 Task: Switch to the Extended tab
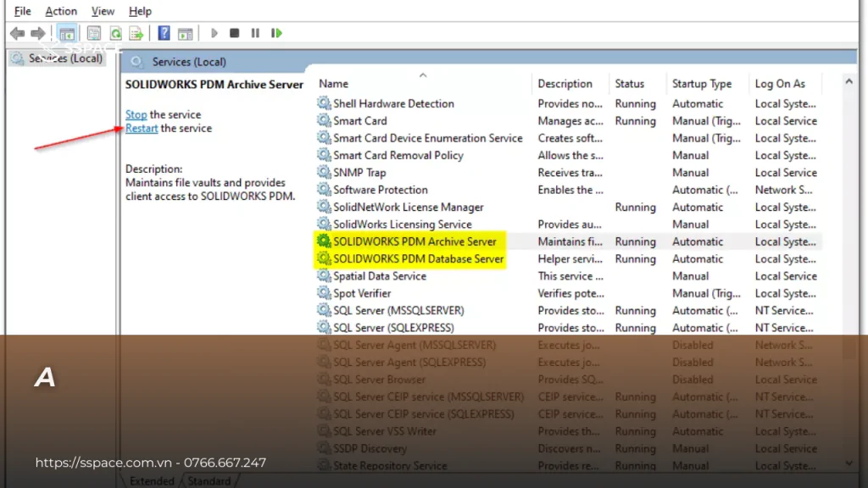pyautogui.click(x=151, y=481)
